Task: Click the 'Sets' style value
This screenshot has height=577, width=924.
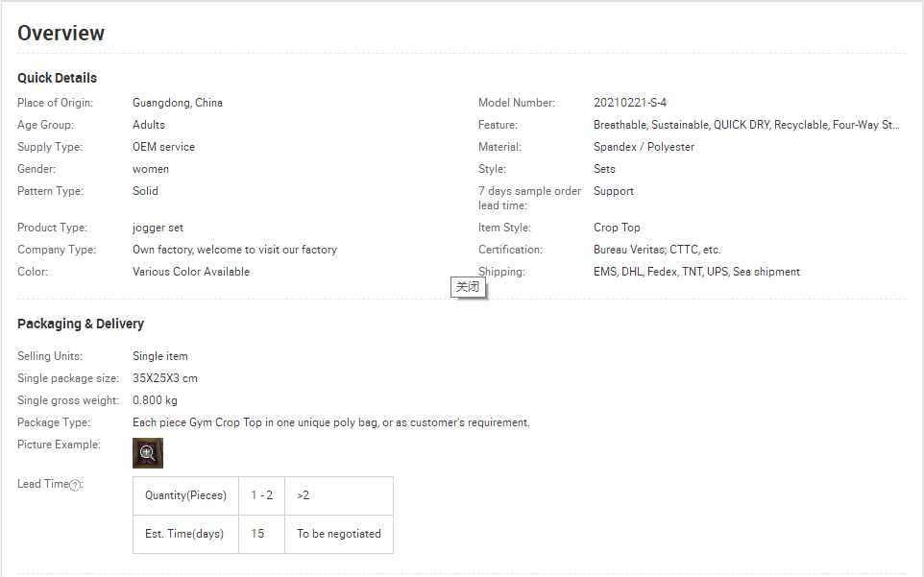Action: point(604,169)
